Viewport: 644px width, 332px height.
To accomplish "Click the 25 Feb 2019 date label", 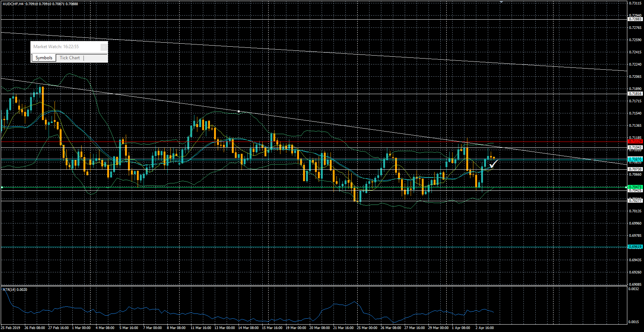I will click(x=11, y=328).
